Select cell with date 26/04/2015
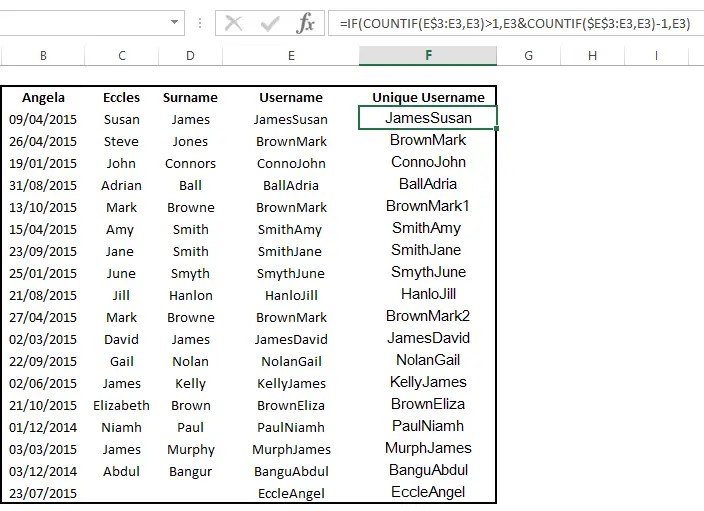Screen dimensions: 704x511 click(43, 141)
